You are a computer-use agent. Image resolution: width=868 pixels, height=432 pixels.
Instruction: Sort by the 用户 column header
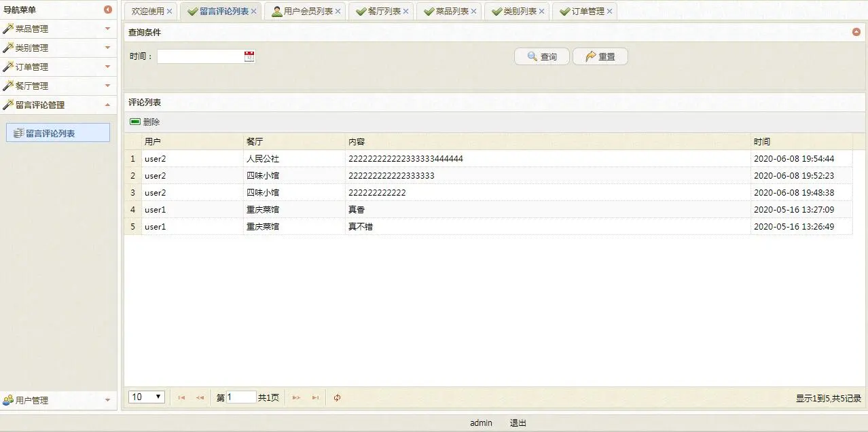pos(192,141)
